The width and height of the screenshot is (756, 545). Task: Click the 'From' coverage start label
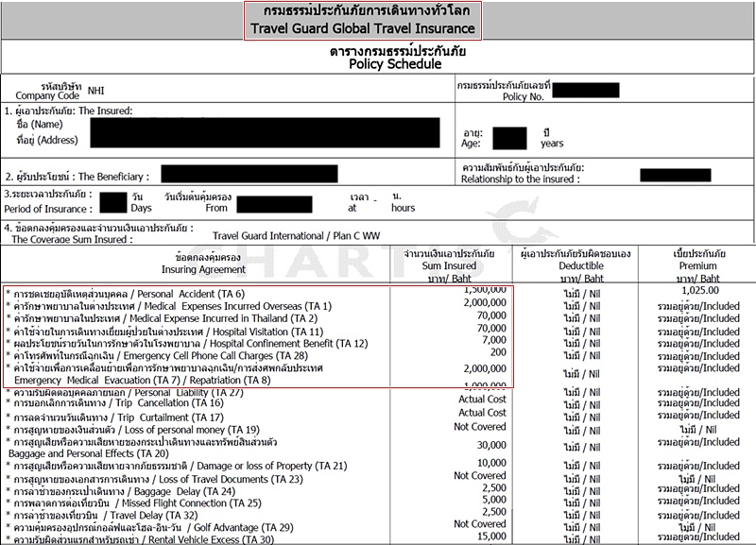click(216, 208)
